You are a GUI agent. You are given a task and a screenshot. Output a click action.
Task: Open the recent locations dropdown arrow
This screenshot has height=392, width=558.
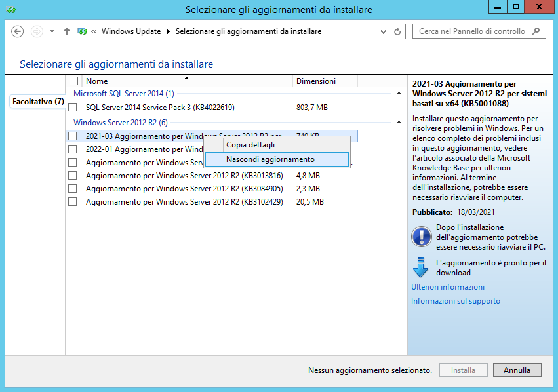tap(52, 31)
